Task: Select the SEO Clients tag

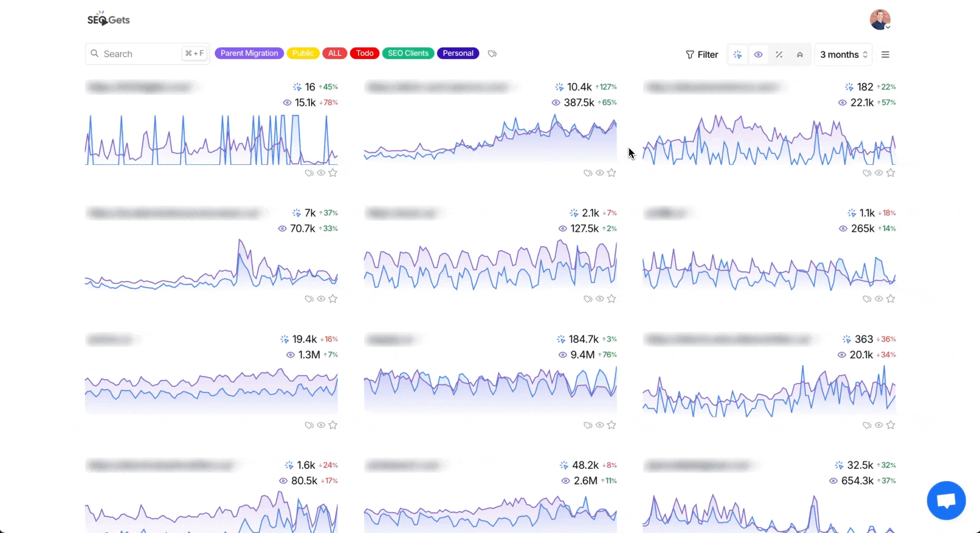Action: point(408,53)
